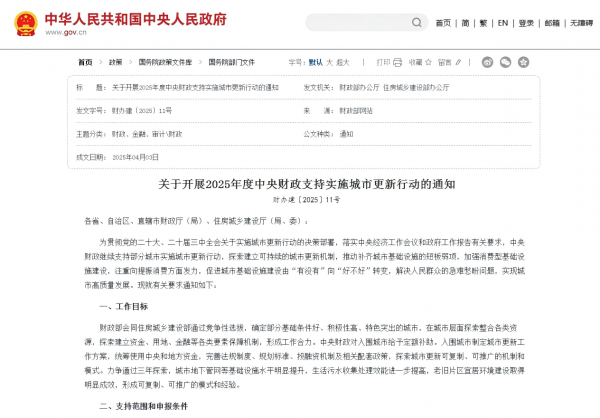Click 主题分类 value 财政、金融、审计\财政
Screen dimensions: 600x418
pyautogui.click(x=147, y=134)
